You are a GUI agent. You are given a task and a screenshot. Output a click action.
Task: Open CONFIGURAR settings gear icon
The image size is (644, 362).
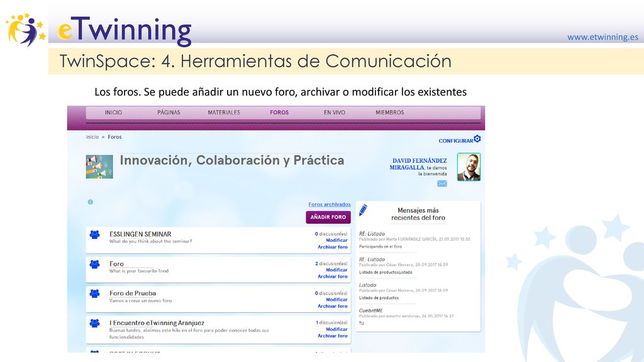(x=477, y=139)
